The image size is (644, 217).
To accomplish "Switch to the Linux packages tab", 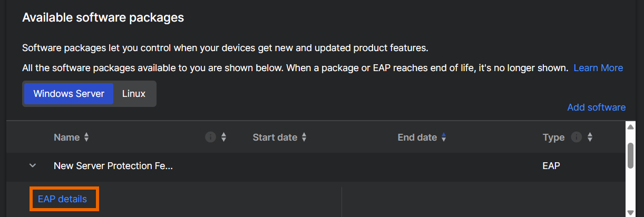I will (x=134, y=94).
